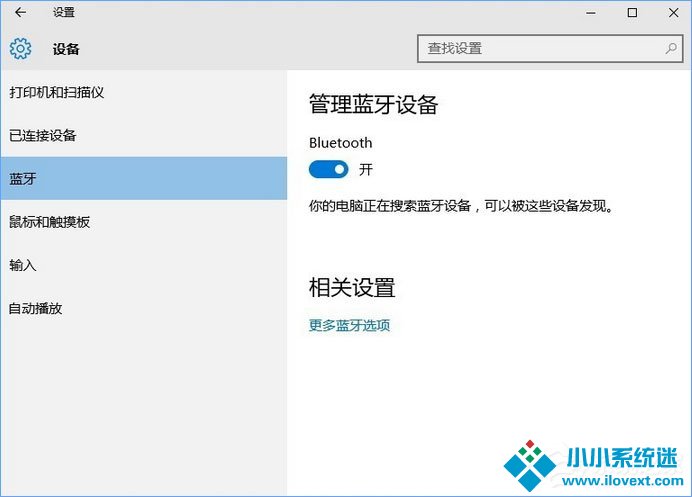Open 鼠标和触摸板 settings
This screenshot has height=497, width=692.
[x=144, y=222]
